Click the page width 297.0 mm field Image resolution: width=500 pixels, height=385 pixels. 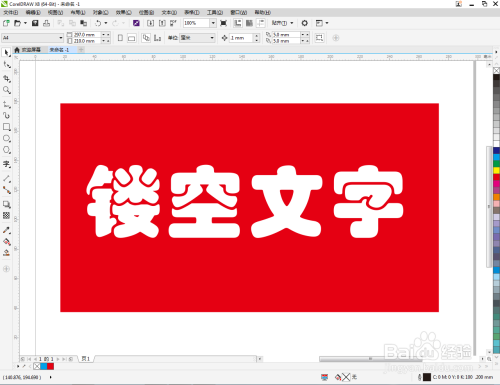coord(86,35)
